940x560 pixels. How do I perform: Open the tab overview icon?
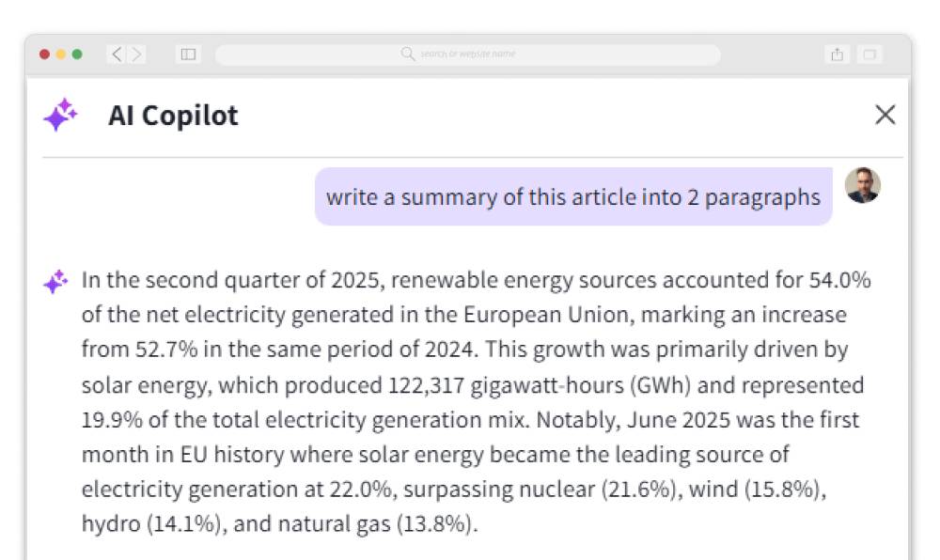pos(869,54)
